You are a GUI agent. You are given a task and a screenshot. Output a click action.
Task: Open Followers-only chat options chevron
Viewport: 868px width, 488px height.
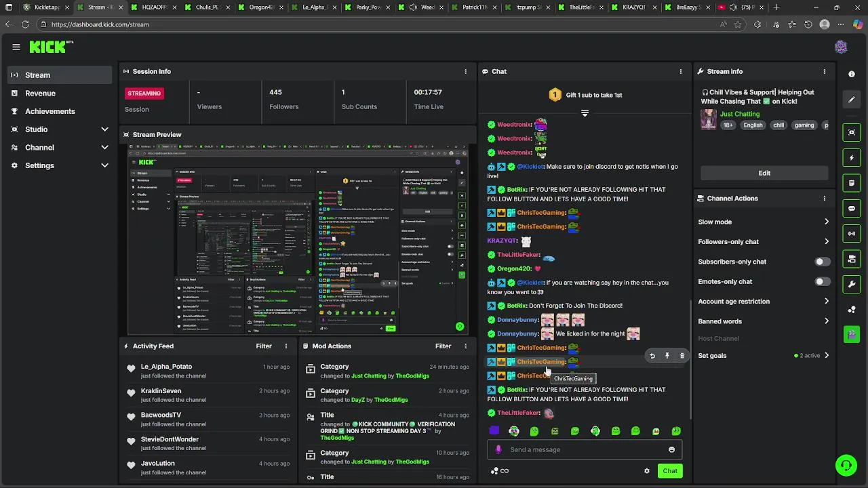click(826, 241)
